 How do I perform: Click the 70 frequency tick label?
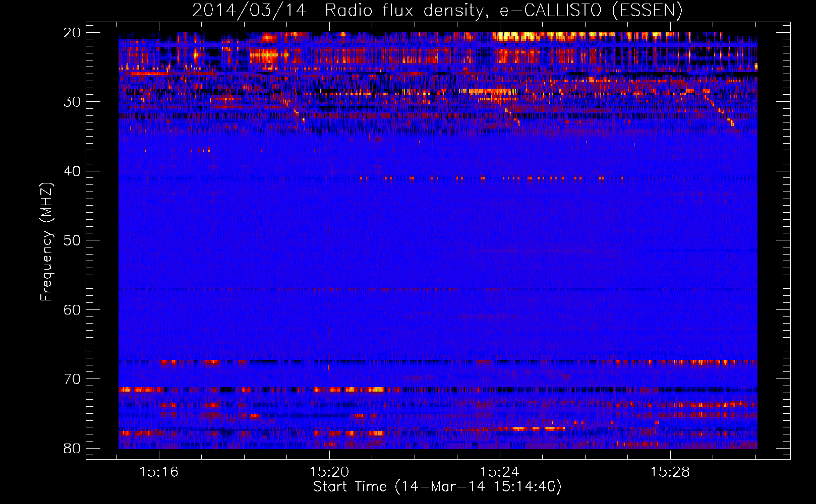[72, 379]
